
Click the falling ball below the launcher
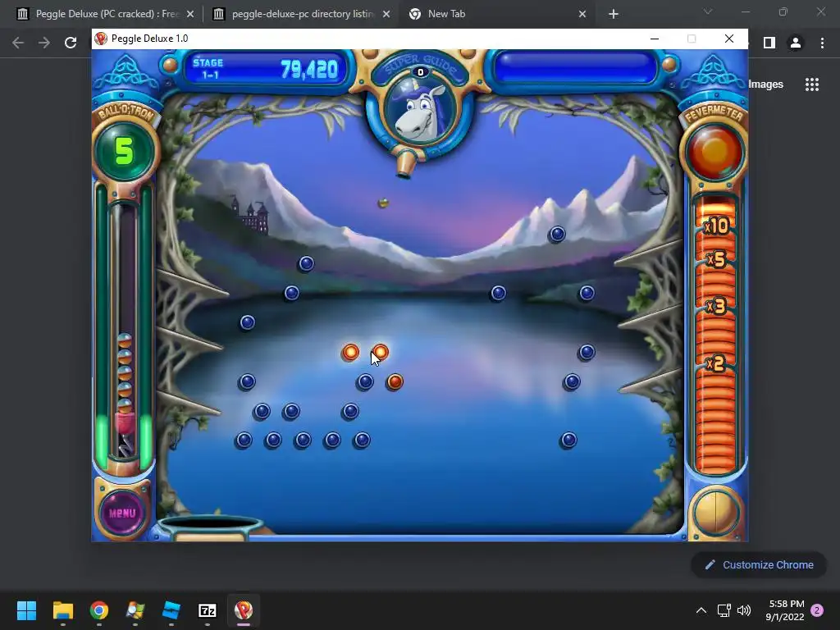tap(383, 203)
